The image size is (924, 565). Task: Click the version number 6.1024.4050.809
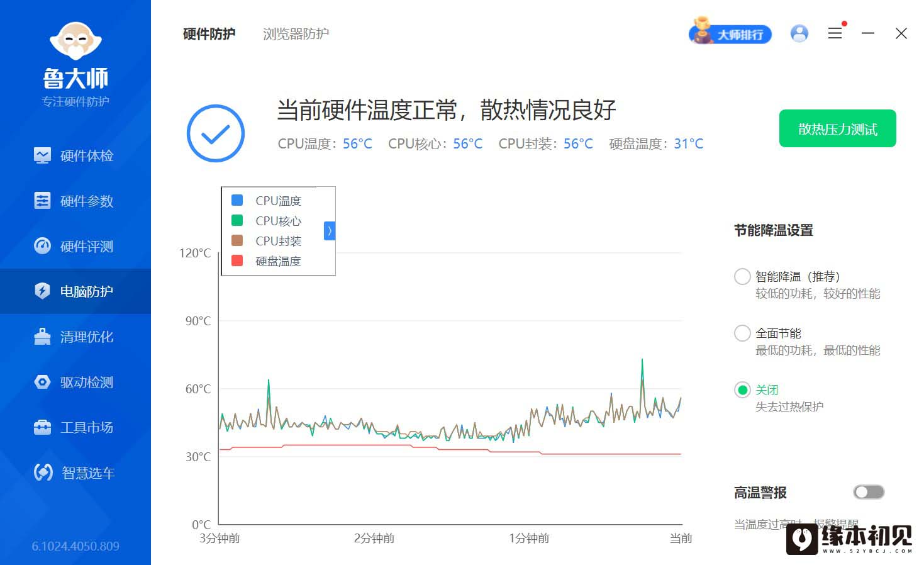coord(75,546)
